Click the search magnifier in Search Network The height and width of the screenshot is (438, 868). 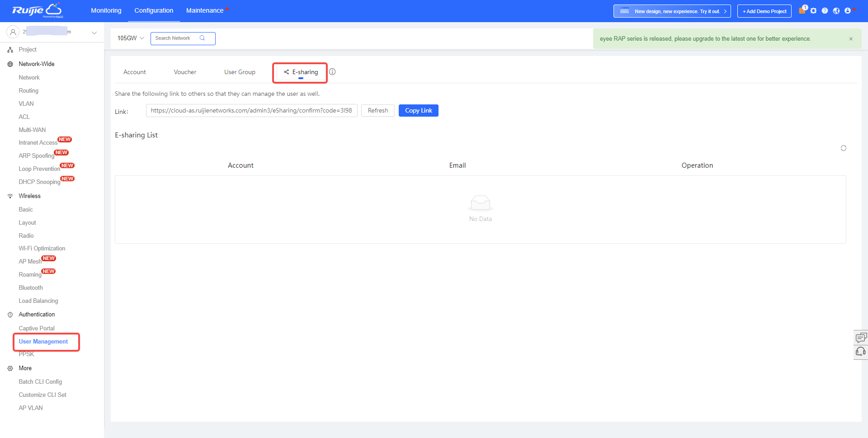click(202, 38)
